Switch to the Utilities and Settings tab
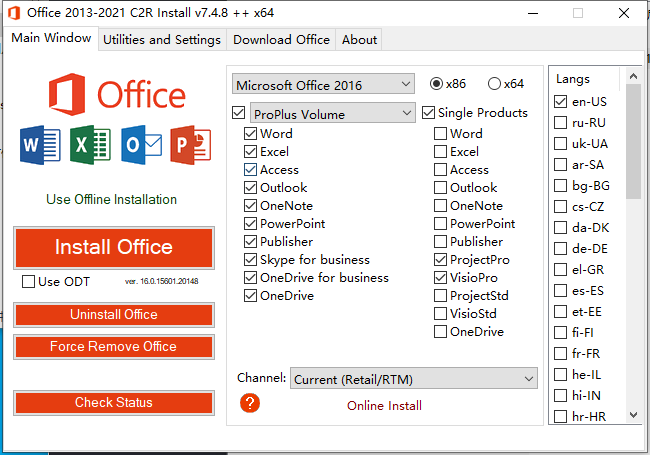The width and height of the screenshot is (650, 455). point(162,40)
